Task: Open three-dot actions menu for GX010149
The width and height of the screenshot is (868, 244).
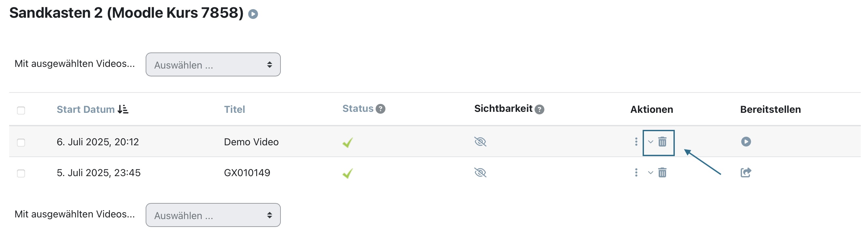Action: click(x=636, y=173)
